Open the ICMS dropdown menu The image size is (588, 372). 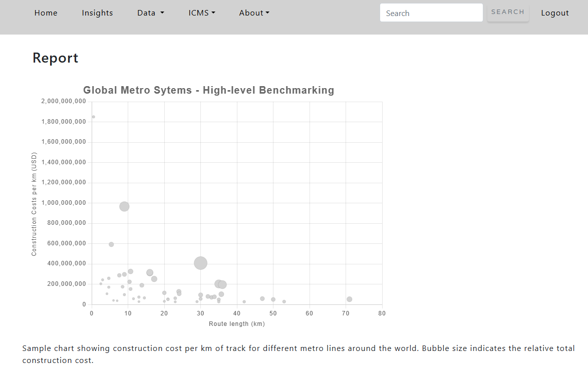point(202,13)
